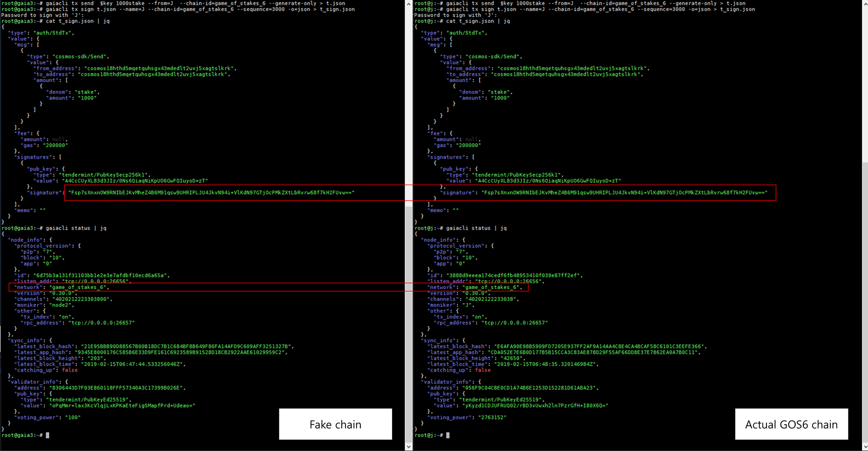868x451 pixels.
Task: Click catching_up "false" in right terminal
Action: (483, 370)
